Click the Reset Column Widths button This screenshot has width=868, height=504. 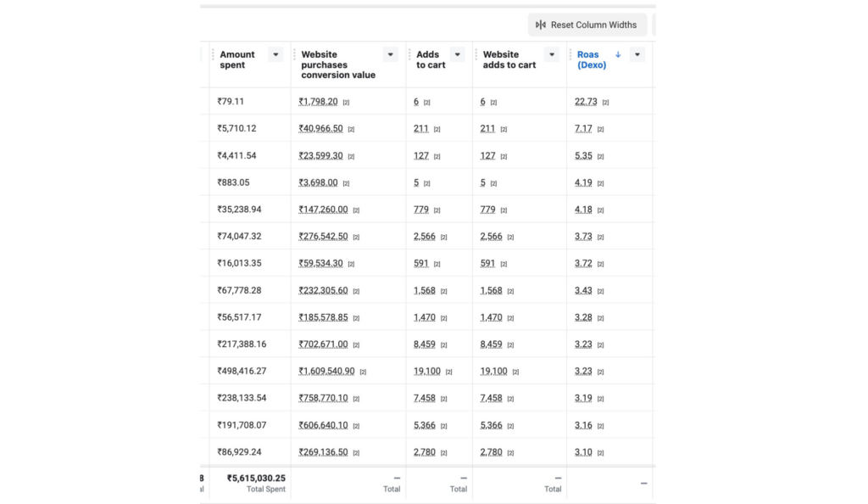point(587,25)
